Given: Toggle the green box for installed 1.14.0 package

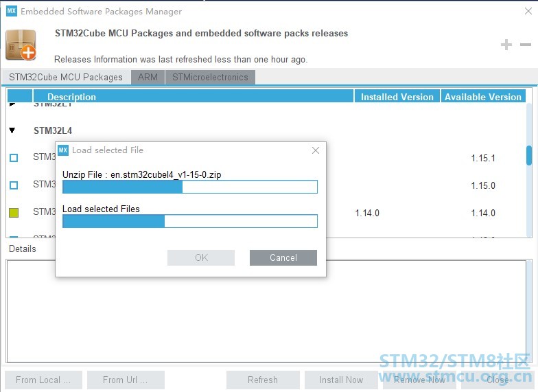Looking at the screenshot, I should click(14, 213).
